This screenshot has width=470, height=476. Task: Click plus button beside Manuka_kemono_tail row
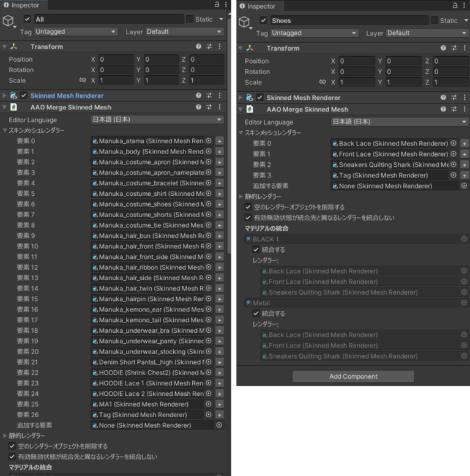coord(220,320)
